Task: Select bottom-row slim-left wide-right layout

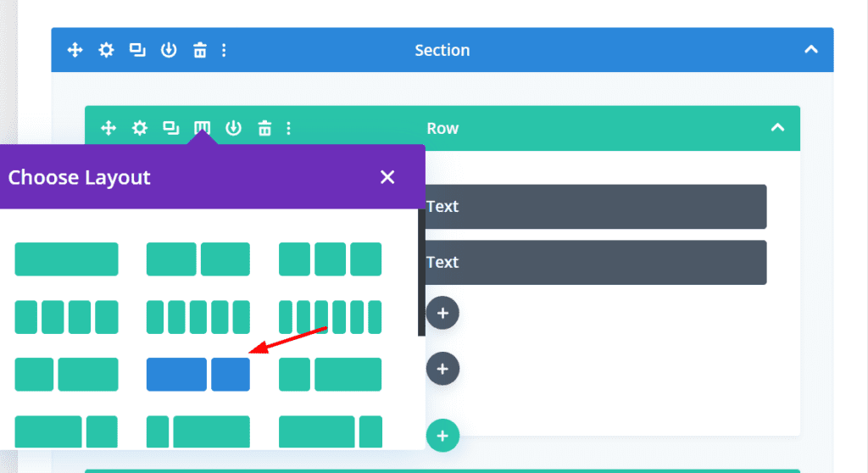Action: (198, 431)
